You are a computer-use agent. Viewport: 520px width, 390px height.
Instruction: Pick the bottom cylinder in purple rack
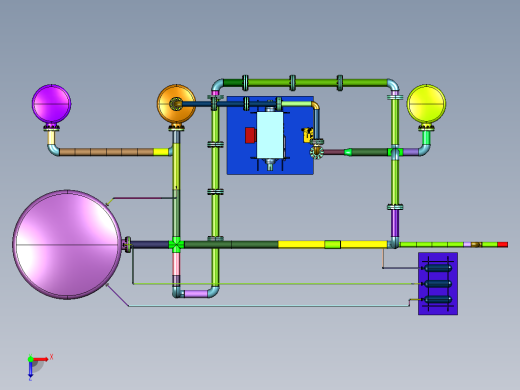point(438,300)
